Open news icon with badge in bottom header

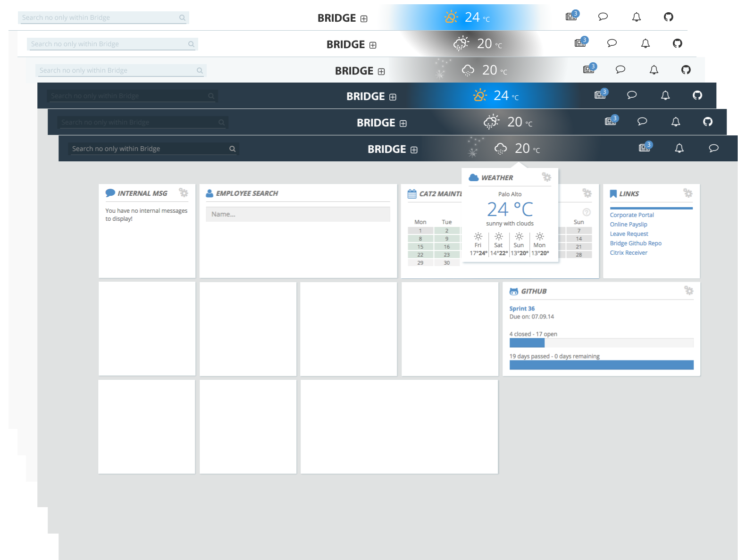click(645, 148)
